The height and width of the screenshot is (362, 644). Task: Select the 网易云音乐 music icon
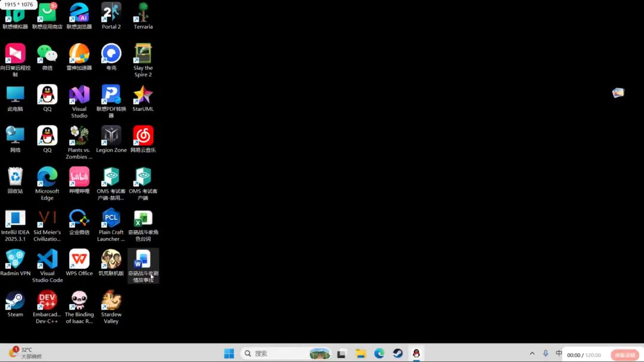pyautogui.click(x=143, y=140)
